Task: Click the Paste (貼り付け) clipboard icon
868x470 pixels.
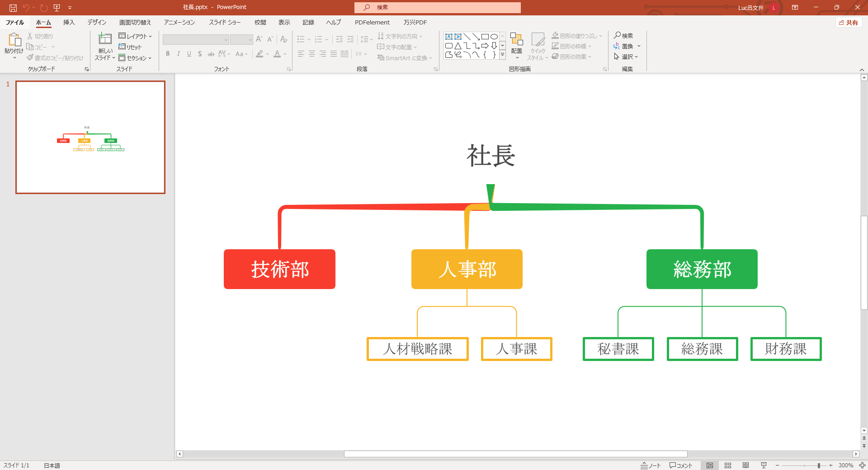Action: click(x=14, y=40)
